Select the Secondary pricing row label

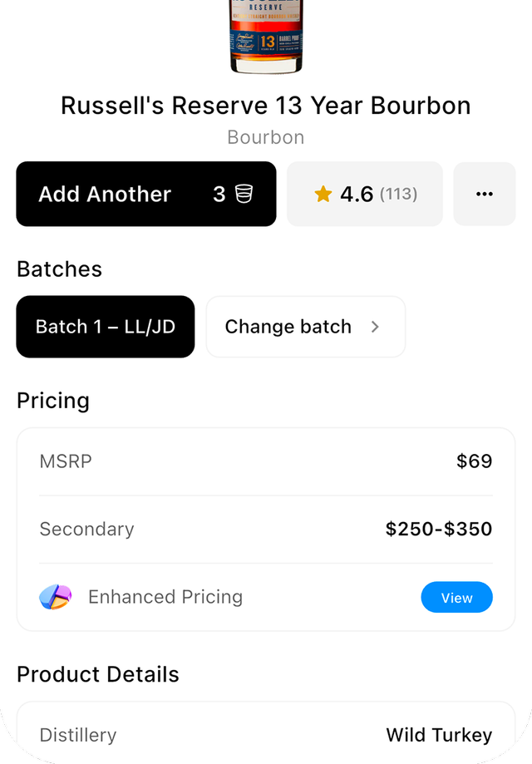pyautogui.click(x=86, y=529)
